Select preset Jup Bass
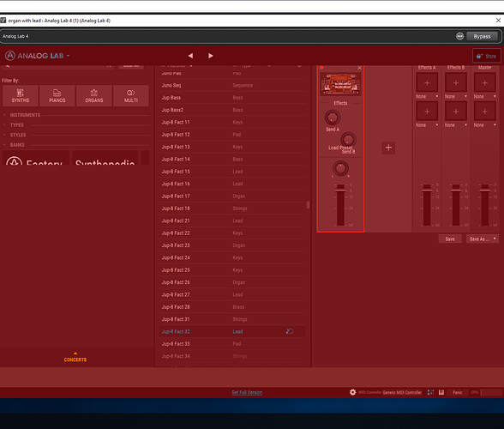 232,98
